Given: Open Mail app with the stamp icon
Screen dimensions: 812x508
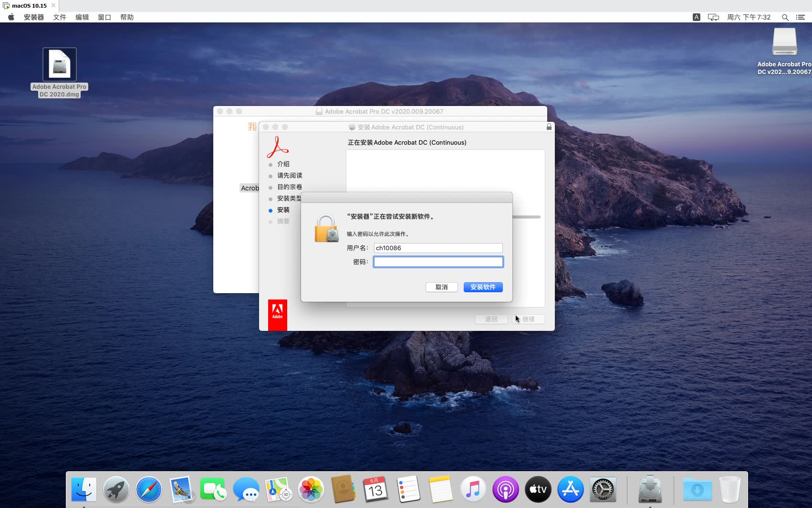Looking at the screenshot, I should [x=181, y=489].
